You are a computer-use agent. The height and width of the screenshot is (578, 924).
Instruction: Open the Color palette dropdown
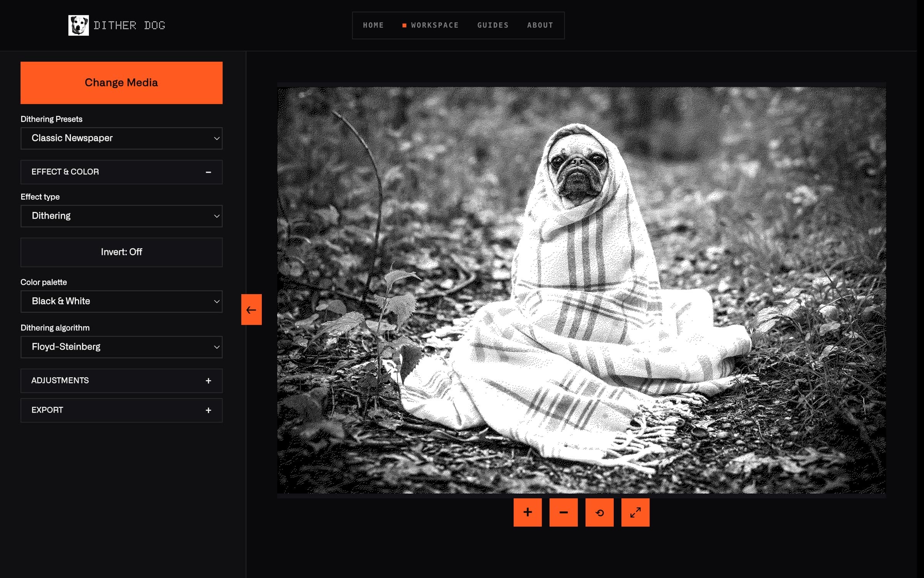coord(122,301)
